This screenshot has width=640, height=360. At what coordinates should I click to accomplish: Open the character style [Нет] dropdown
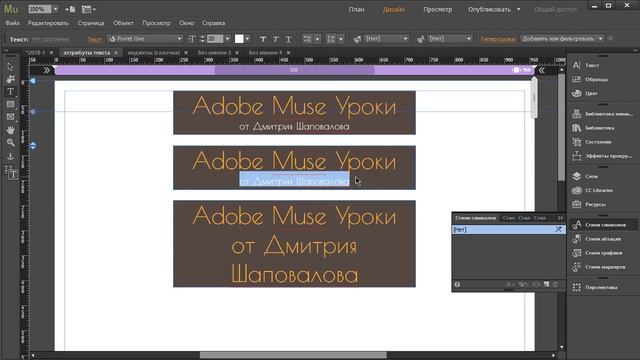pos(449,39)
